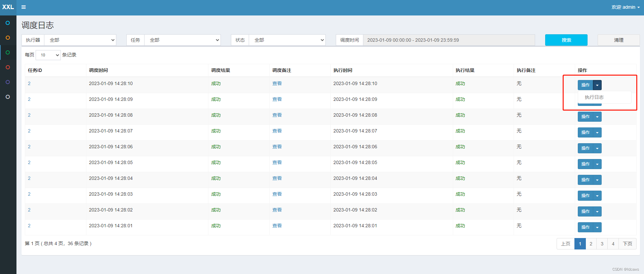Go to pagination page 4

click(613, 244)
